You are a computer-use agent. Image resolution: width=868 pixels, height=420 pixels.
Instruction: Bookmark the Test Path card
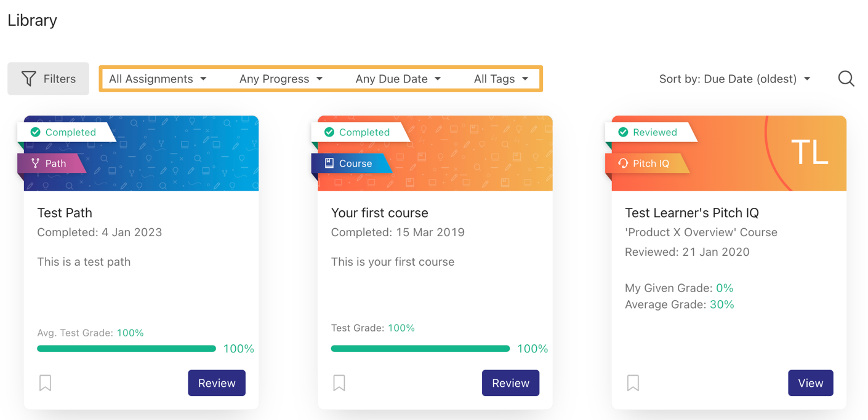pyautogui.click(x=45, y=382)
